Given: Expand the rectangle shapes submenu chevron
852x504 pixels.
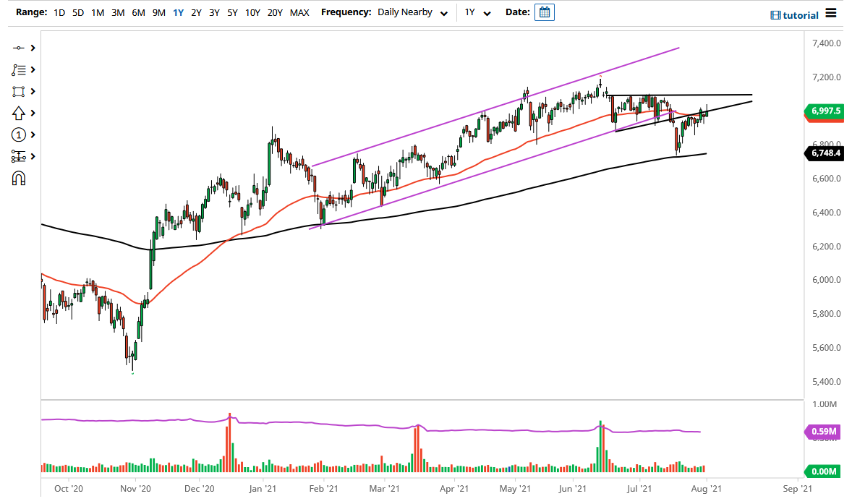Looking at the screenshot, I should pos(33,91).
